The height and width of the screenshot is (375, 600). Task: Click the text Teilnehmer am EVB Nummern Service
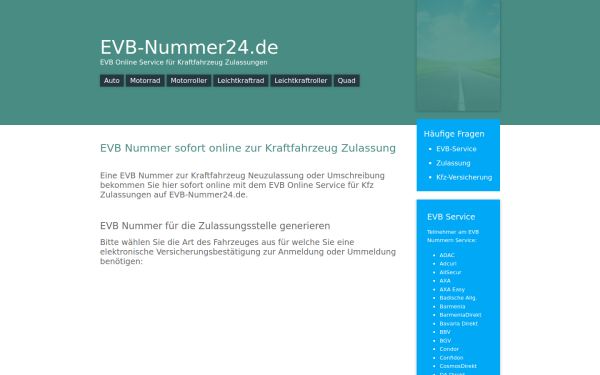(x=453, y=236)
